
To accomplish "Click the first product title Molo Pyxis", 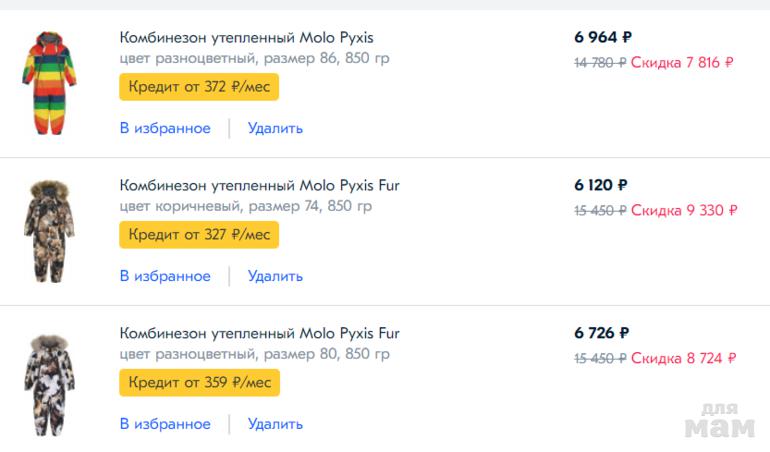I will [246, 38].
